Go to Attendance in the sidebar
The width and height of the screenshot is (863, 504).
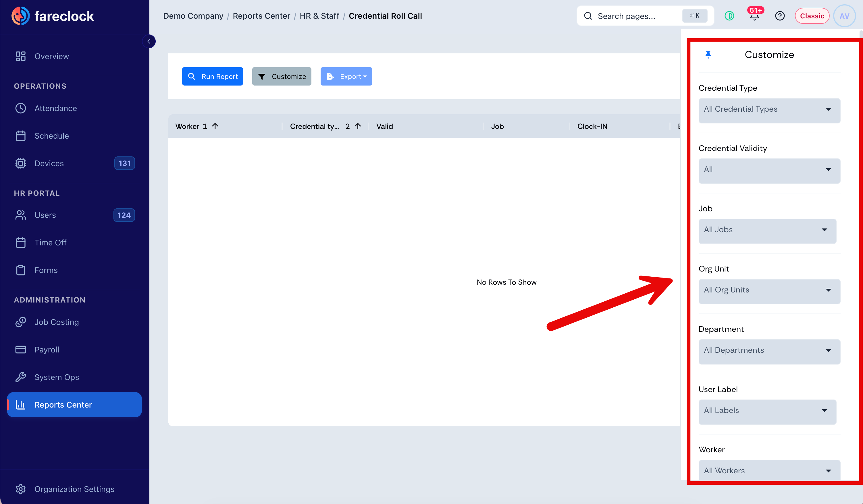pyautogui.click(x=55, y=108)
